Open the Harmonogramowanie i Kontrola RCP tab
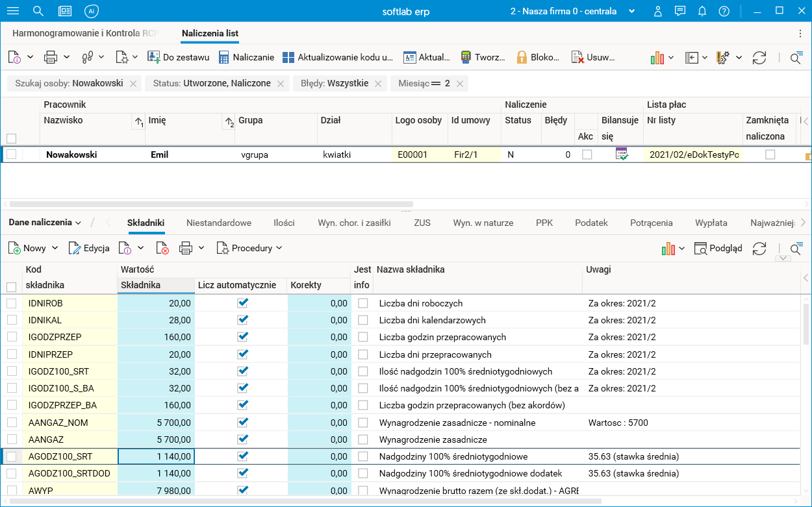The width and height of the screenshot is (812, 507). pos(86,33)
